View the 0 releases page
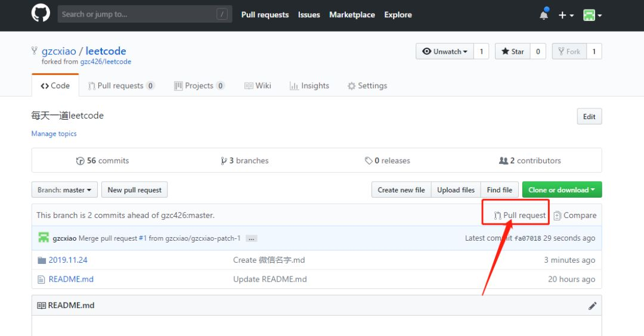Screen dimensions: 644x336 (388, 160)
